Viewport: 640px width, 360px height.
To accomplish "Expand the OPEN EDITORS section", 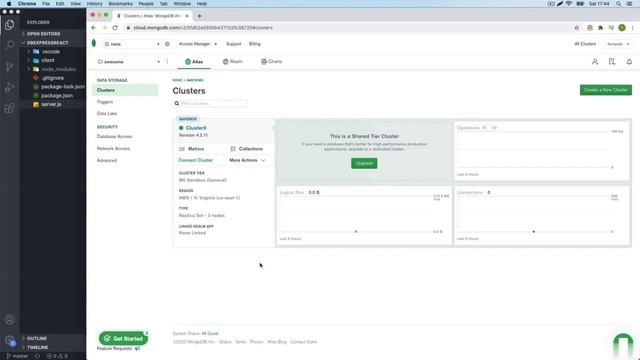I will tap(43, 34).
